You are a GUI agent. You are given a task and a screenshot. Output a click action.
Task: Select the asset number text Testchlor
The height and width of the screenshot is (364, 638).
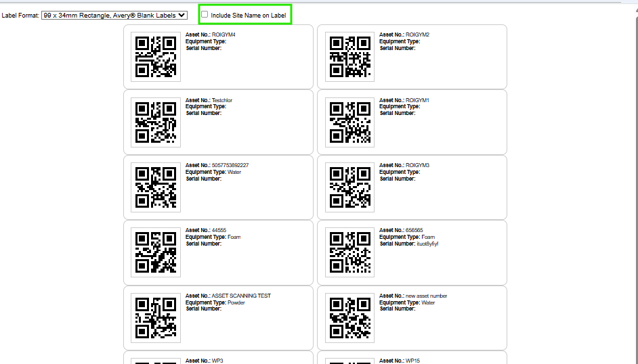[x=221, y=100]
